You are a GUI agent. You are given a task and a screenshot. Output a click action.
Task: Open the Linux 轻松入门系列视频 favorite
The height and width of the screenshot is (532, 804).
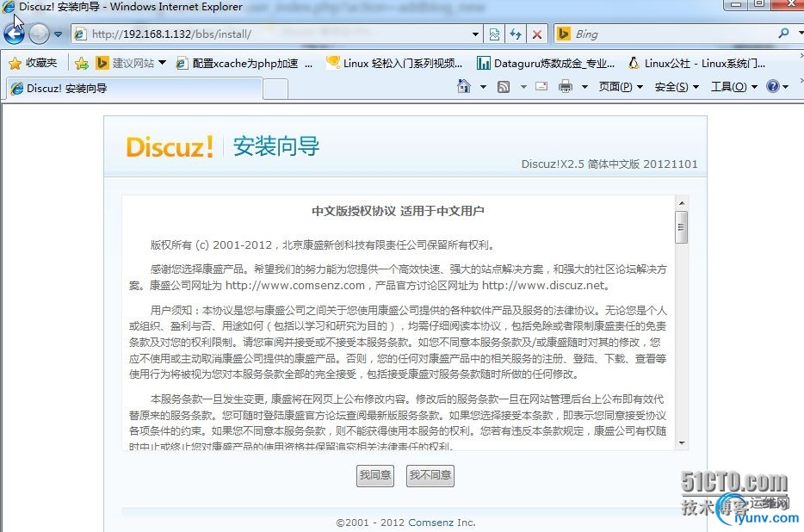[394, 63]
